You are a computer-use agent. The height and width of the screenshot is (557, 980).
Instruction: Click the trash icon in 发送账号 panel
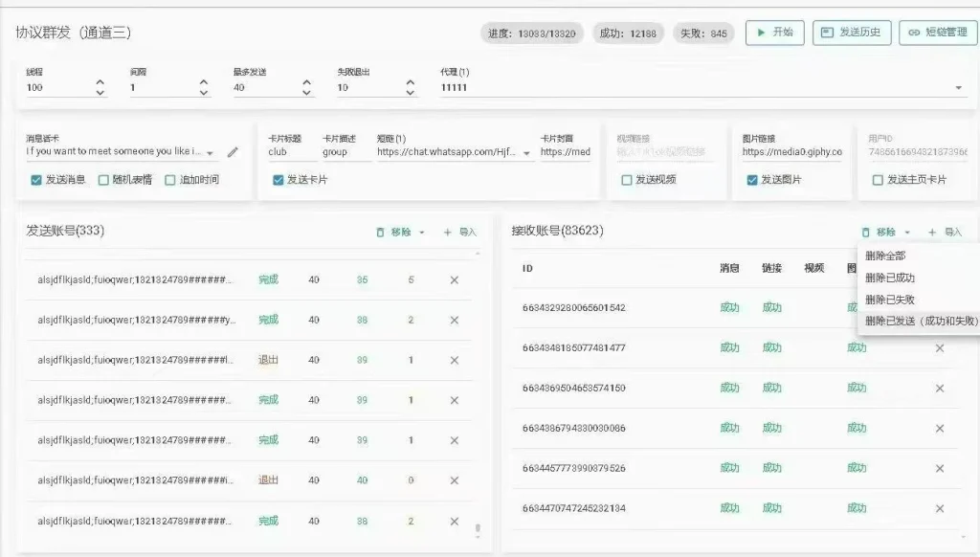coord(380,232)
